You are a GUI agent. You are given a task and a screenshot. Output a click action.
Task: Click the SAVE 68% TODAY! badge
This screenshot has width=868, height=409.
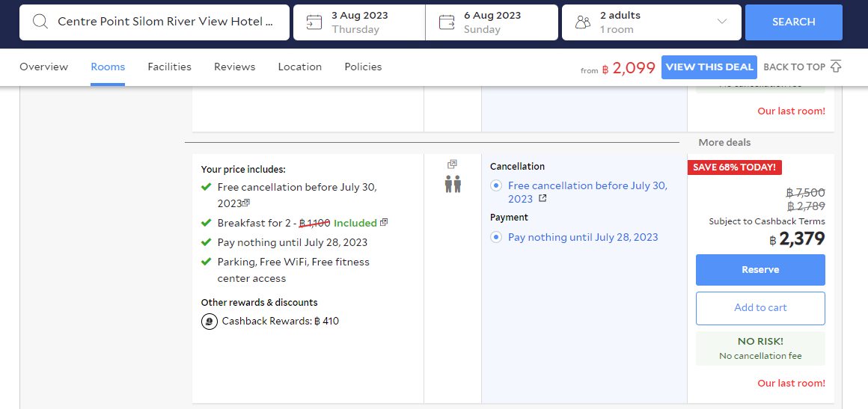[x=735, y=167]
